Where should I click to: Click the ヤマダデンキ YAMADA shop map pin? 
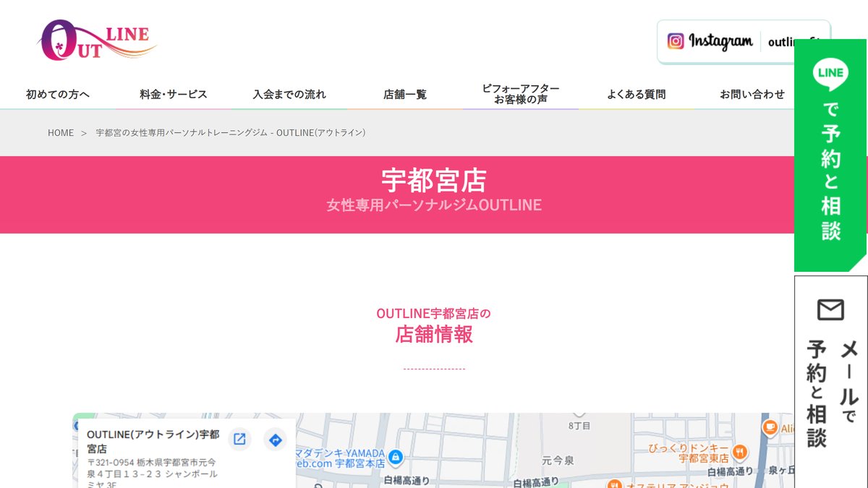click(395, 457)
